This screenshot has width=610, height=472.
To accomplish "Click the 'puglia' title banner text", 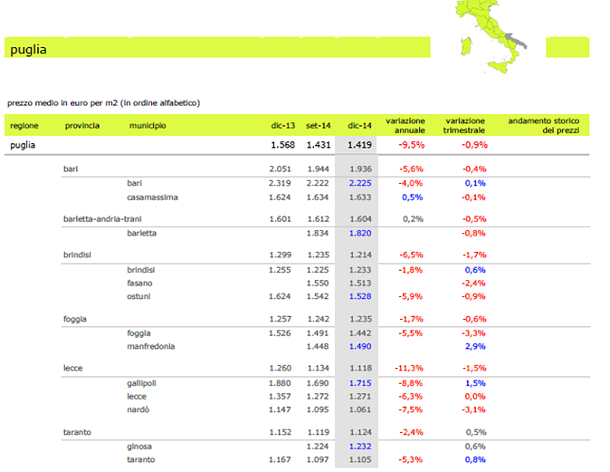I will point(28,49).
